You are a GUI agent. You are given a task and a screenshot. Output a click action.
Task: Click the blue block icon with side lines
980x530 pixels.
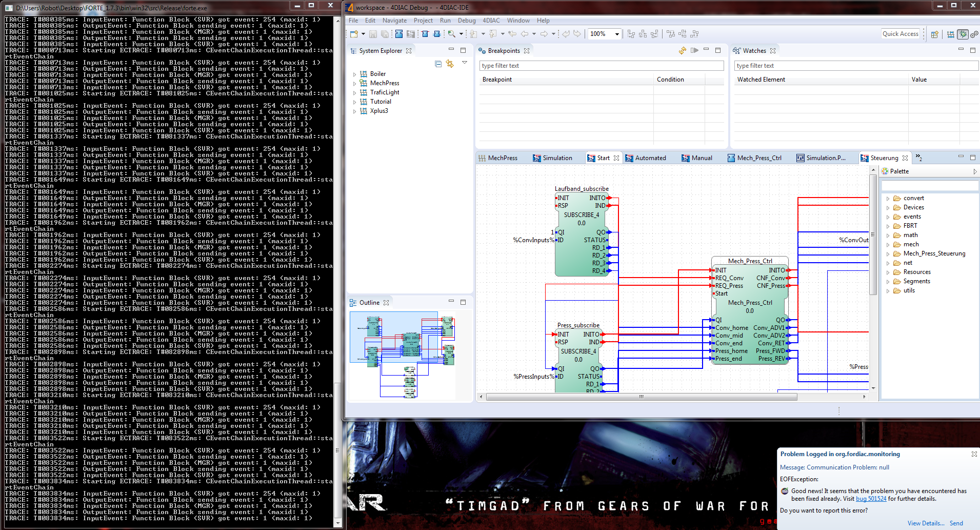coord(437,34)
